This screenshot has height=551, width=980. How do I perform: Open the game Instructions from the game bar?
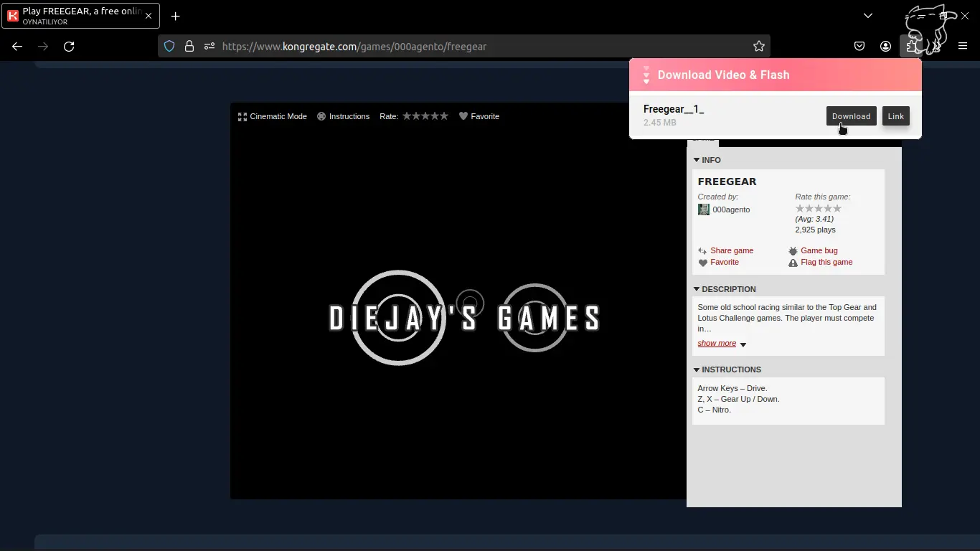point(344,116)
